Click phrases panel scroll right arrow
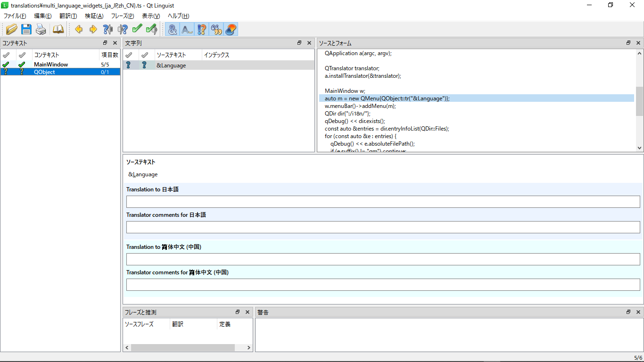Viewport: 644px width, 362px height. coord(249,347)
